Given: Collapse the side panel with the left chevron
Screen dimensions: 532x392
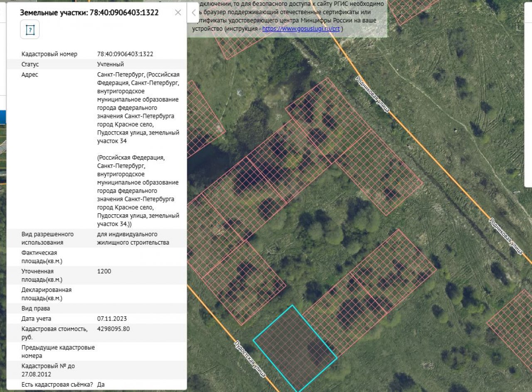Looking at the screenshot, I should point(193,13).
